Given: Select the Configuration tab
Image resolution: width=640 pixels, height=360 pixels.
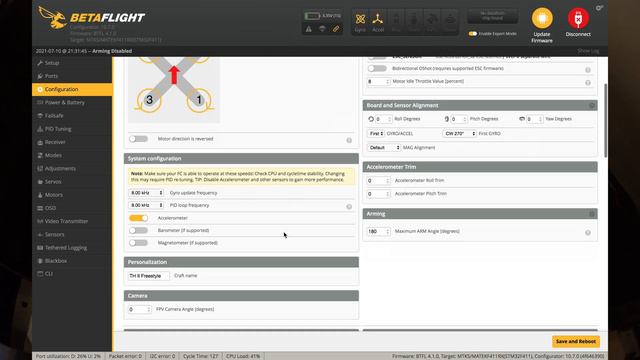Looking at the screenshot, I should 72,89.
